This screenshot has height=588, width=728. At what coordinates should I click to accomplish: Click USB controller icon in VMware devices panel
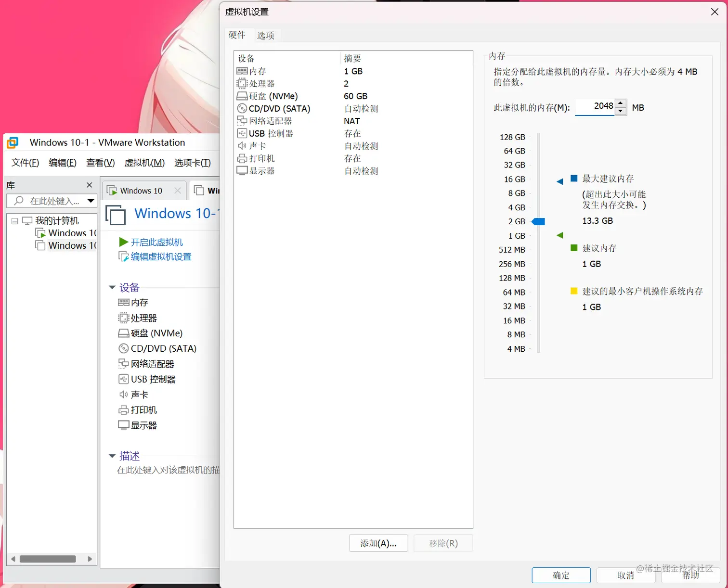(x=124, y=379)
